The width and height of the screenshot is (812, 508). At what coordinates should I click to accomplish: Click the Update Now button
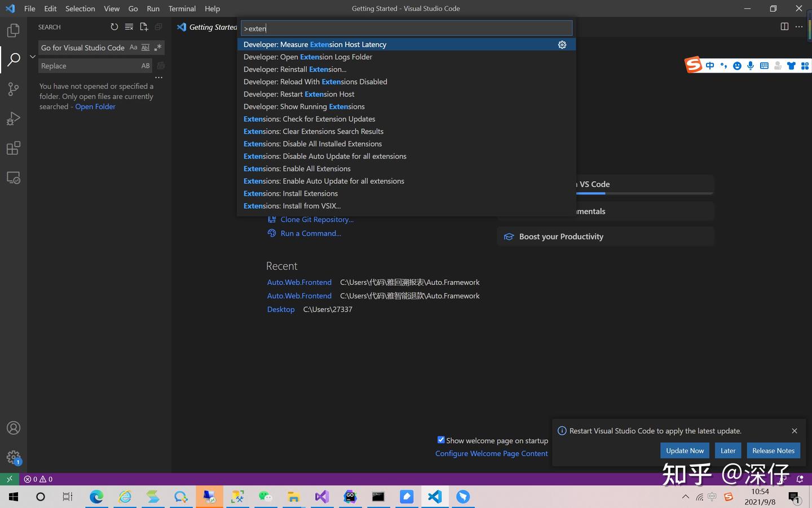pos(685,450)
